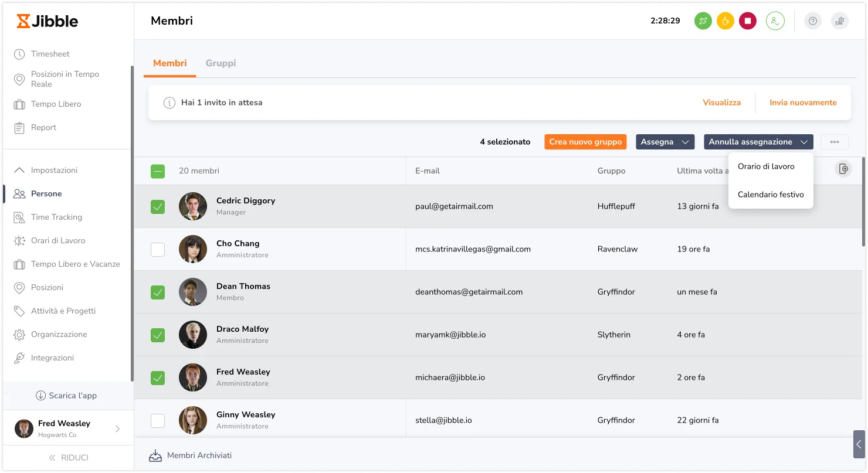Viewport: 868px width, 473px height.
Task: Open Membri Archiviati link
Action: 199,455
